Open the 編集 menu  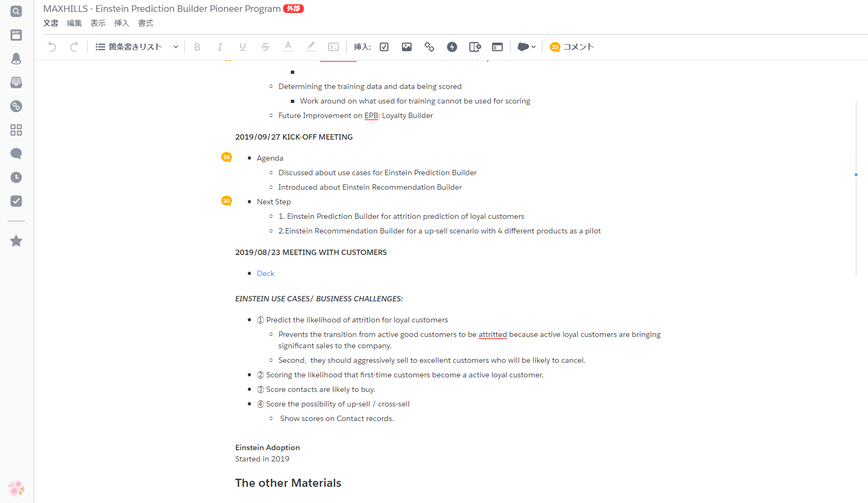pos(74,23)
